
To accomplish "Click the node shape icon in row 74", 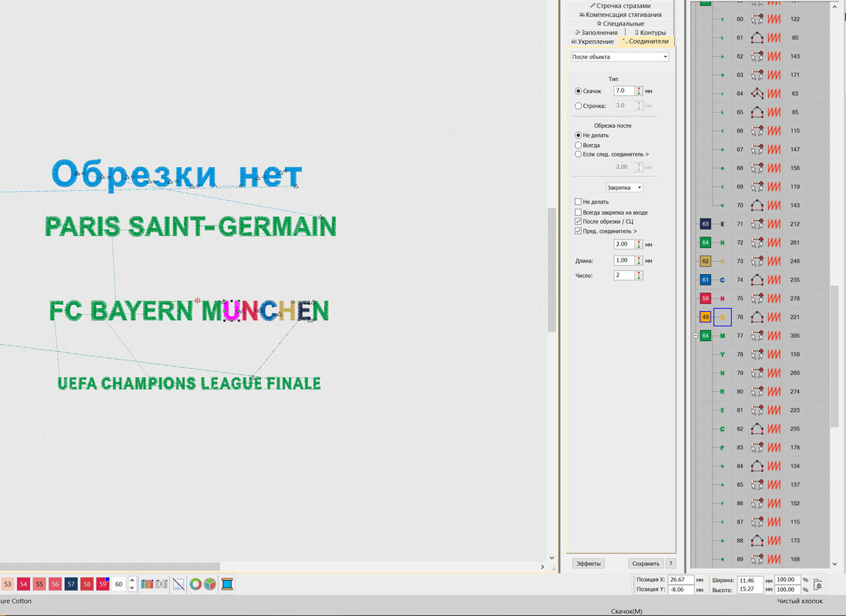I will click(757, 280).
